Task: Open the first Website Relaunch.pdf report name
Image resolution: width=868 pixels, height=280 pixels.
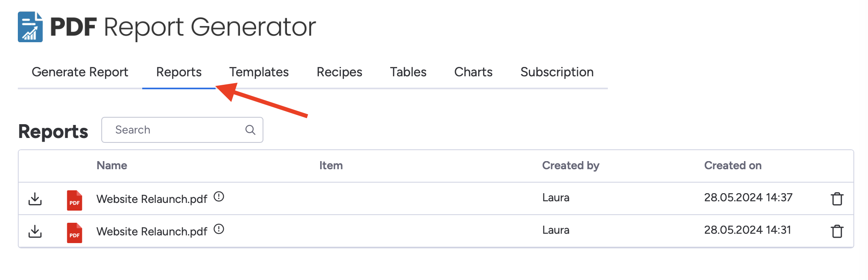Action: (x=152, y=199)
